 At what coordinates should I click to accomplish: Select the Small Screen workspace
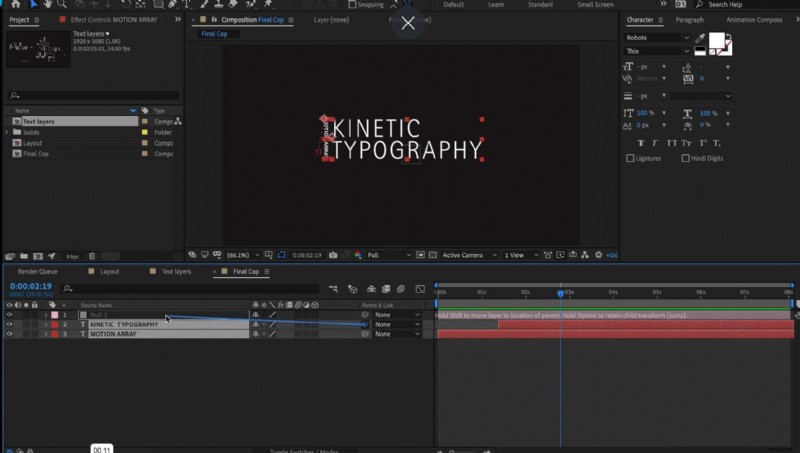[x=595, y=5]
